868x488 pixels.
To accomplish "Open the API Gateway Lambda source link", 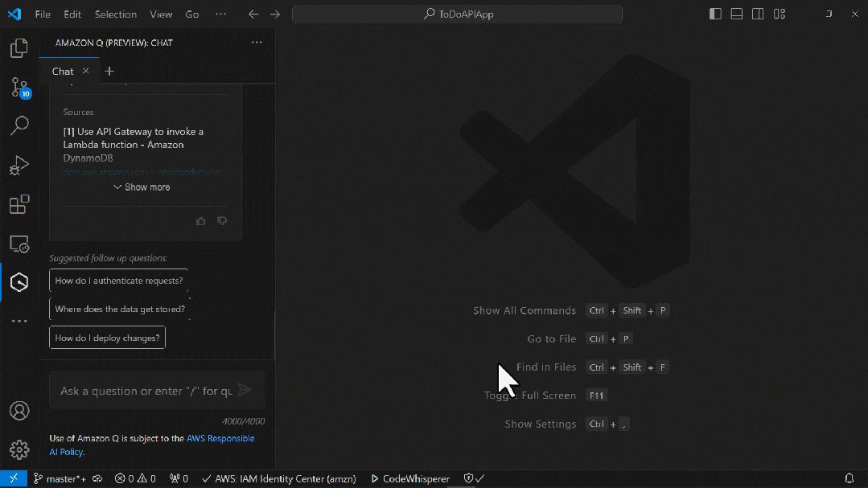I will 134,145.
